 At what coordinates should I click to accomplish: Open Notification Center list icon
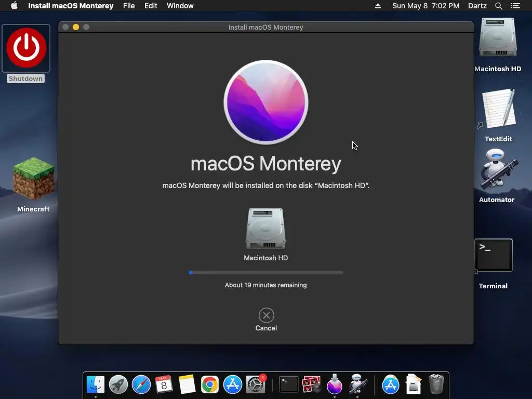pyautogui.click(x=515, y=6)
